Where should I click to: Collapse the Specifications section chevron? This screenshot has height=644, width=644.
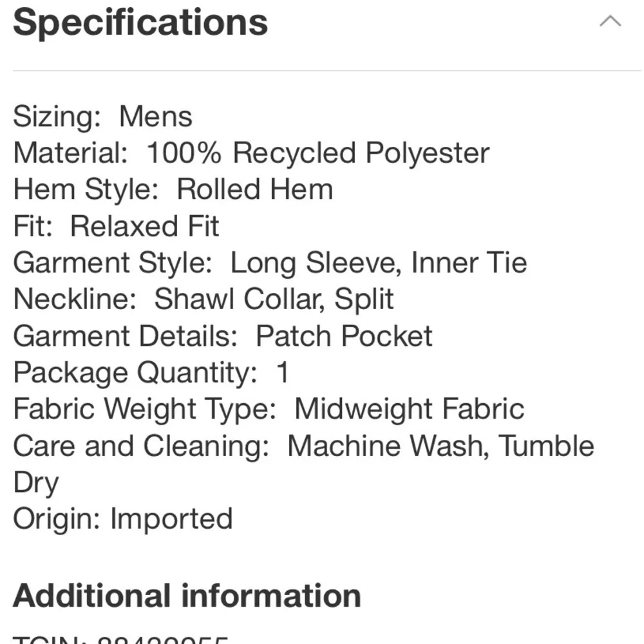pyautogui.click(x=610, y=21)
